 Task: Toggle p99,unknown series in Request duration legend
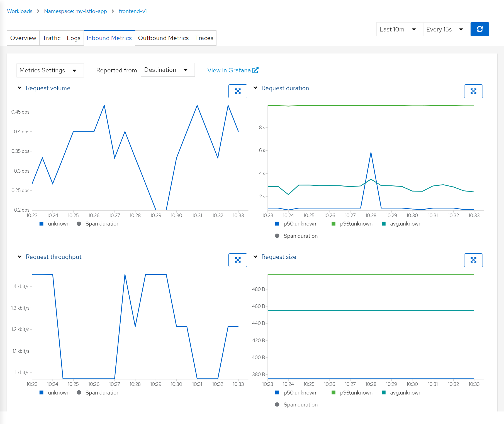click(352, 224)
